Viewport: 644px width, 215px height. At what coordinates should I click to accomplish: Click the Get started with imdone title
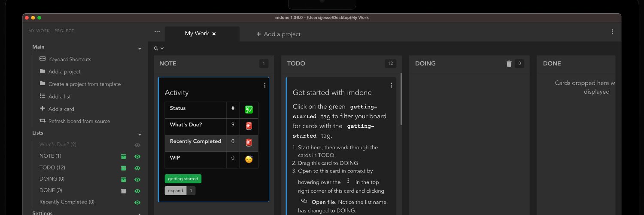(x=332, y=92)
